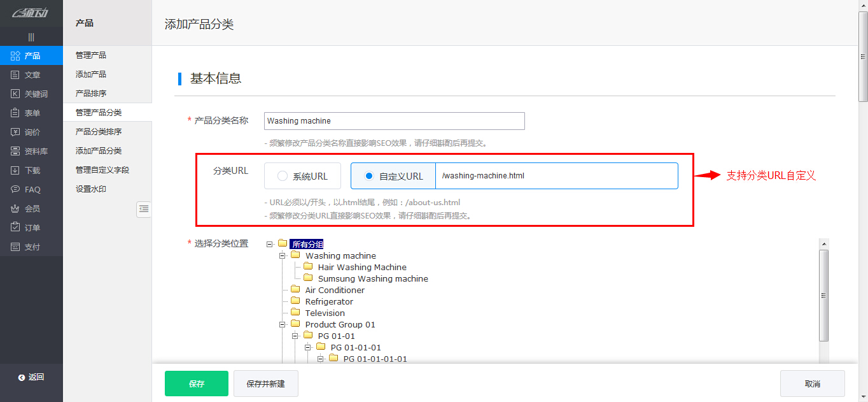Viewport: 868px width, 402px height.
Task: Select the 系统URL radio option
Action: tap(283, 176)
